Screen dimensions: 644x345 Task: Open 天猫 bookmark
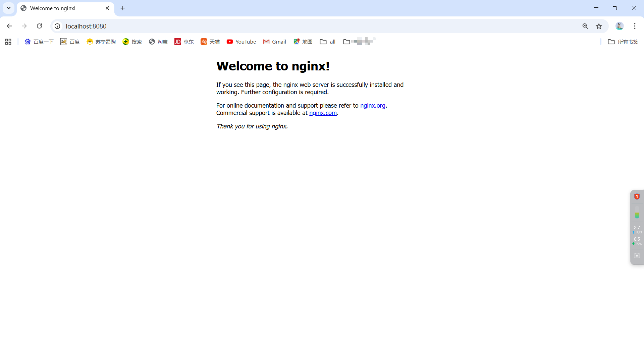(210, 42)
